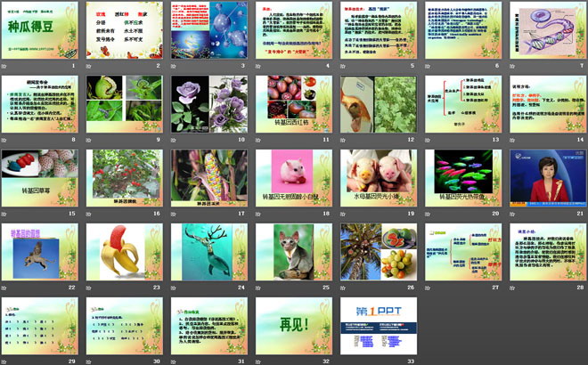Screen dimensions: 588x365
Task: Click the animation star icon under slide 5
Action: [343, 67]
